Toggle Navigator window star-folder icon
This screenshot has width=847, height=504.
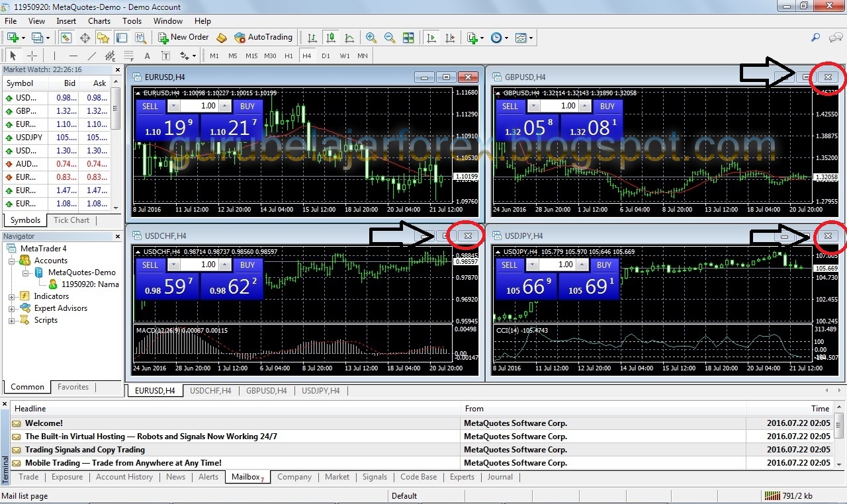103,38
